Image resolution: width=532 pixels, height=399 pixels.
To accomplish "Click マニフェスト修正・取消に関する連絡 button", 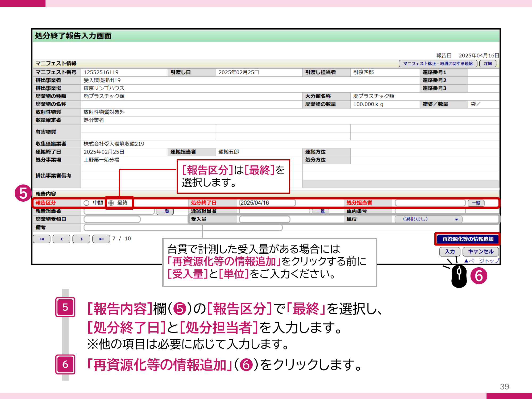I will point(438,64).
